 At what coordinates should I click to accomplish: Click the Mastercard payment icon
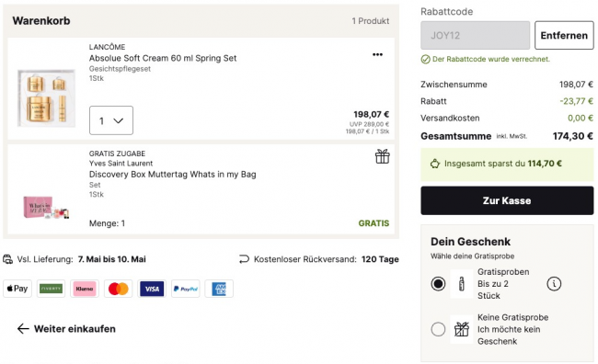point(119,289)
